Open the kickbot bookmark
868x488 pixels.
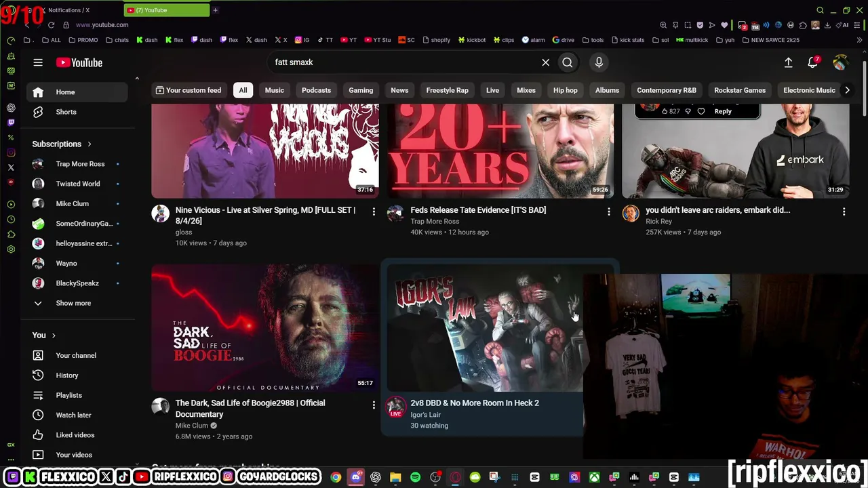472,40
